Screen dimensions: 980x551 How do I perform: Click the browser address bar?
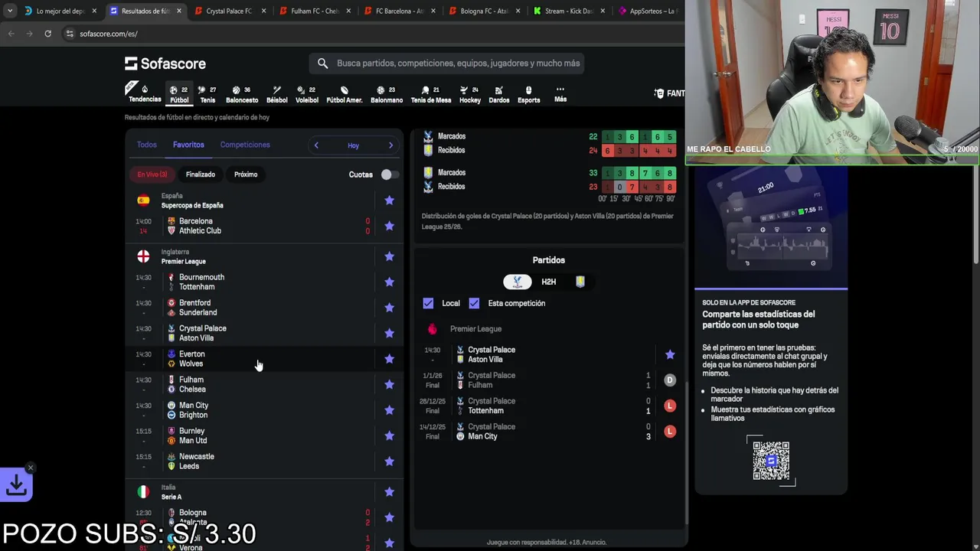[367, 34]
